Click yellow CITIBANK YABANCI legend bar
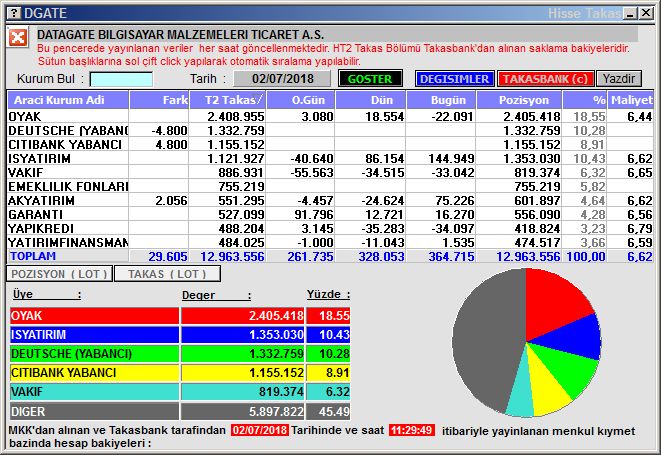 tap(94, 373)
